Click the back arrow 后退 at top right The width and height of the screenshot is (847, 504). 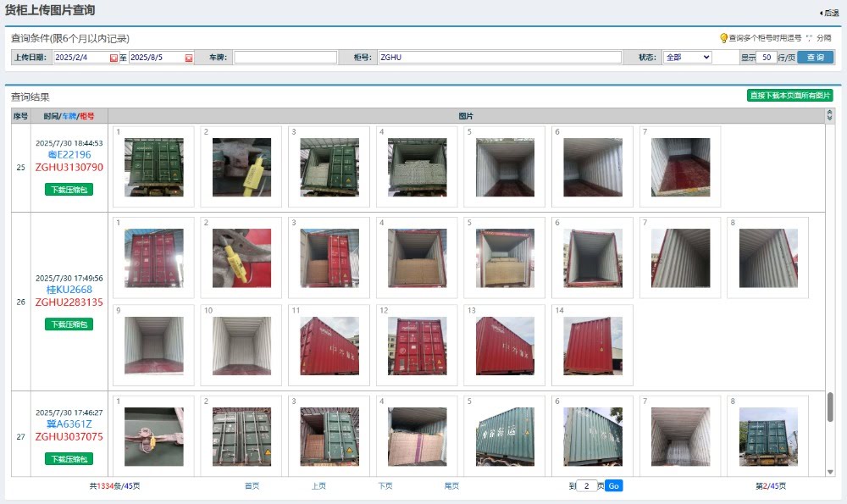point(829,13)
